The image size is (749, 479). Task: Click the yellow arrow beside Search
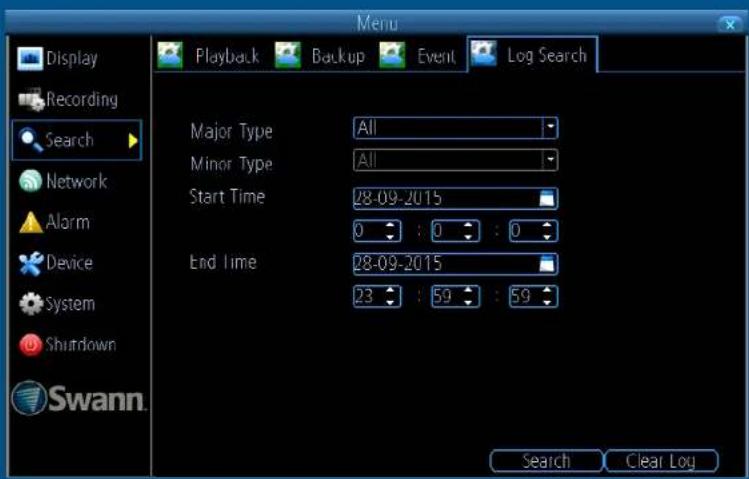click(133, 140)
